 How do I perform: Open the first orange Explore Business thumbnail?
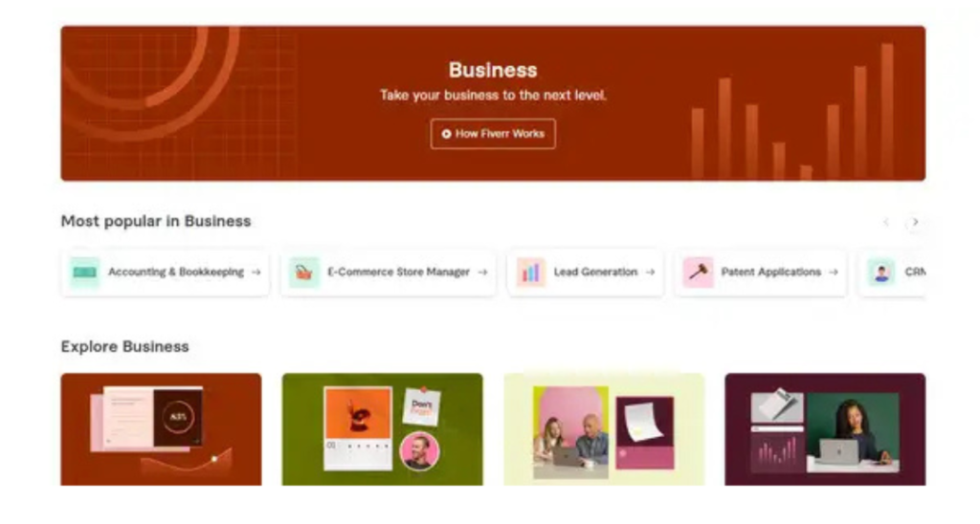[x=161, y=428]
